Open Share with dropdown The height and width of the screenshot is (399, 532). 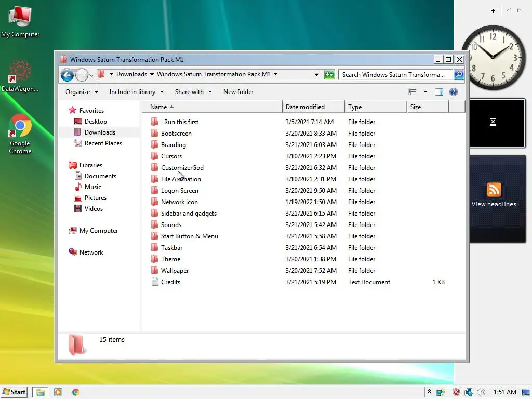[193, 92]
